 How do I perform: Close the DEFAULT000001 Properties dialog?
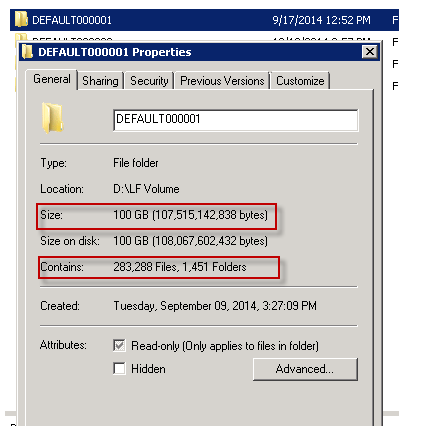tap(370, 52)
